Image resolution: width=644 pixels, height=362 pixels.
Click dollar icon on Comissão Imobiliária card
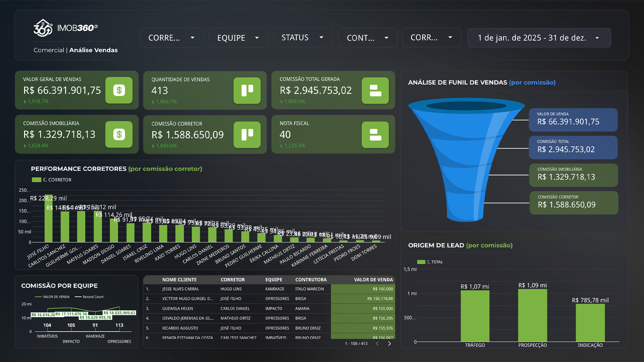point(119,134)
